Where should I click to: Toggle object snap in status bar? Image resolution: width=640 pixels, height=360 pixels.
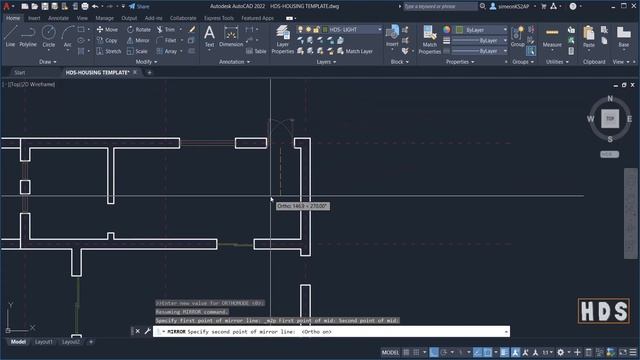tap(488, 352)
